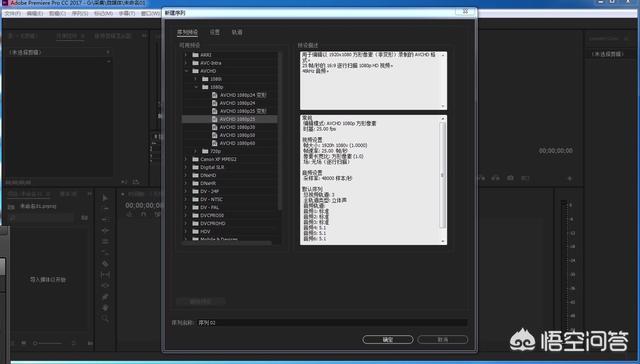Select the Razor tool
The height and width of the screenshot is (364, 640).
[x=105, y=264]
